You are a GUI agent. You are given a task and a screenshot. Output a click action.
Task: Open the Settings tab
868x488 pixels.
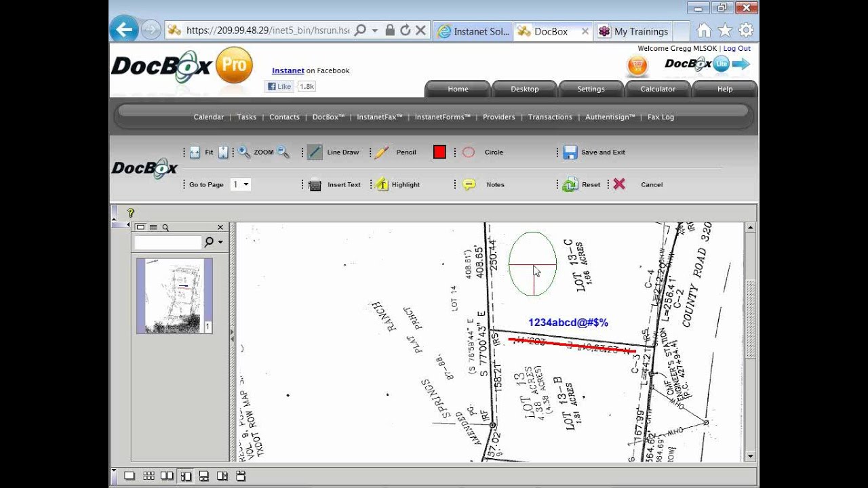[x=591, y=89]
